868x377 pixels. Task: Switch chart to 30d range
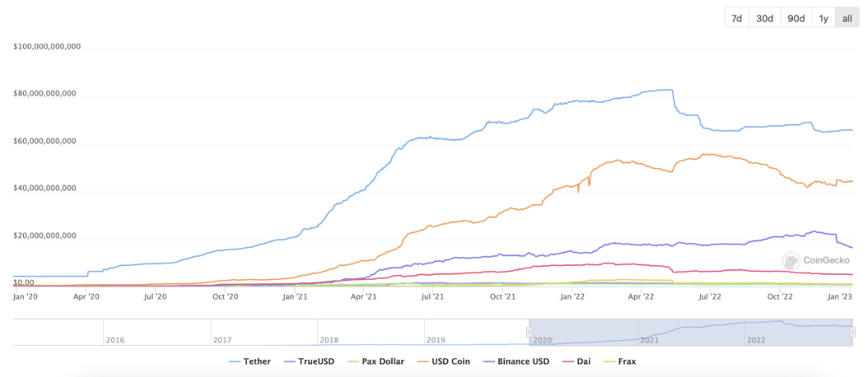coord(765,18)
